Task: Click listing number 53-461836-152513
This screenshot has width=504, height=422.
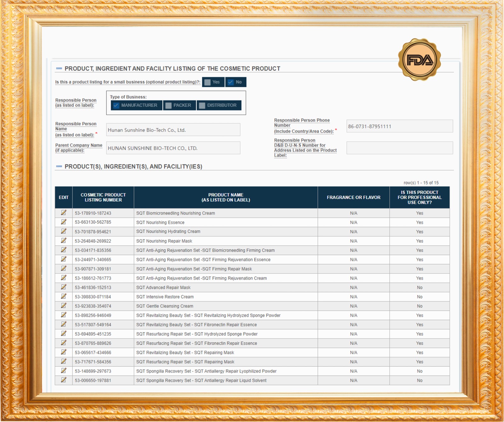Action: pyautogui.click(x=93, y=288)
